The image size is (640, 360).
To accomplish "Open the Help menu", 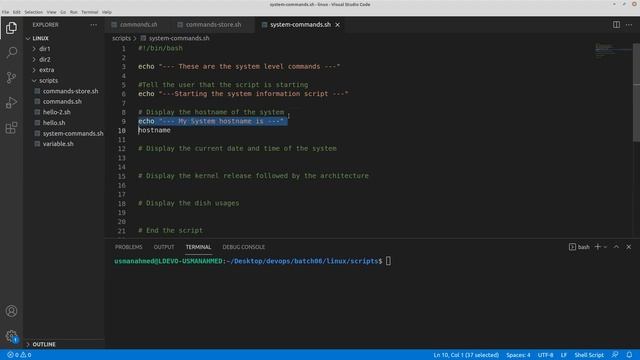I will (x=107, y=12).
